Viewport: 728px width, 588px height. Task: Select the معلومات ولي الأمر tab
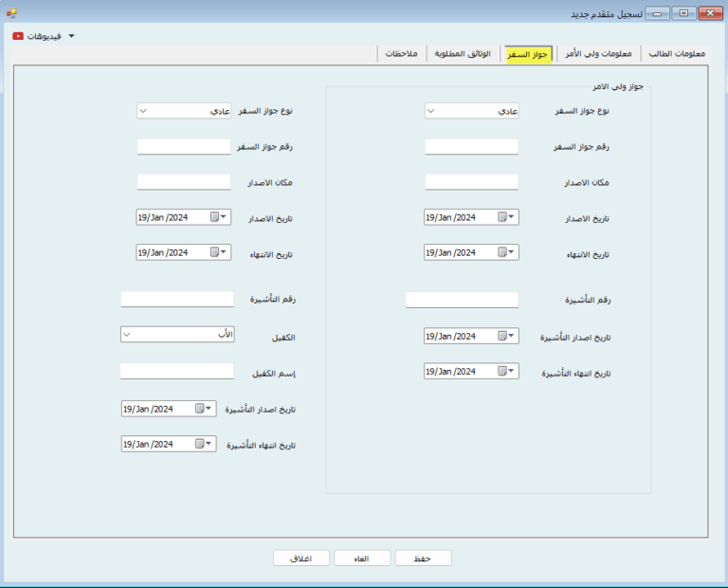tap(597, 54)
